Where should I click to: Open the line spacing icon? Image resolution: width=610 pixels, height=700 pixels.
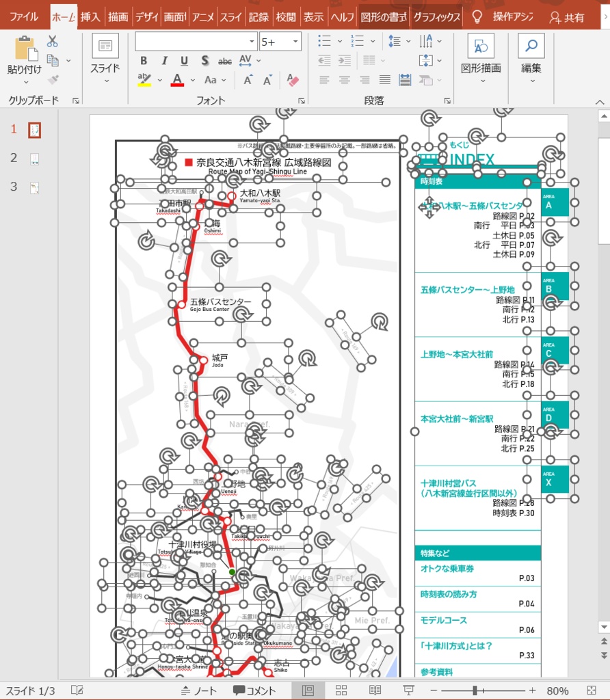click(x=395, y=41)
